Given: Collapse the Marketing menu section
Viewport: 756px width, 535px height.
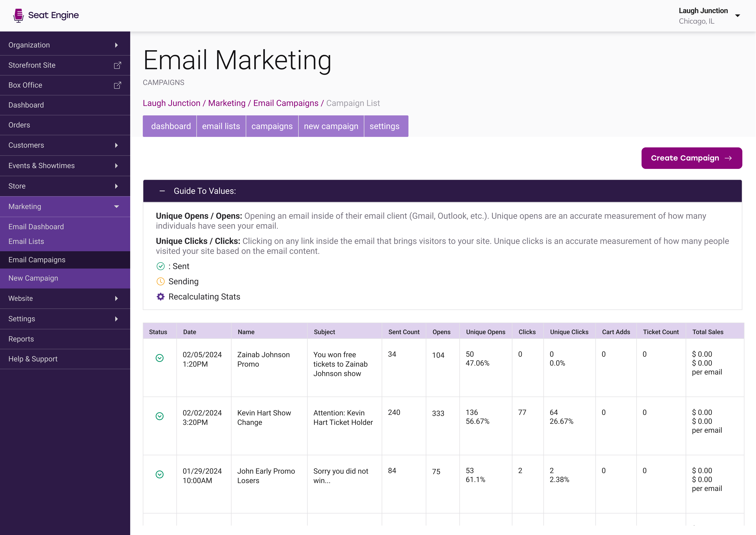Looking at the screenshot, I should (116, 207).
